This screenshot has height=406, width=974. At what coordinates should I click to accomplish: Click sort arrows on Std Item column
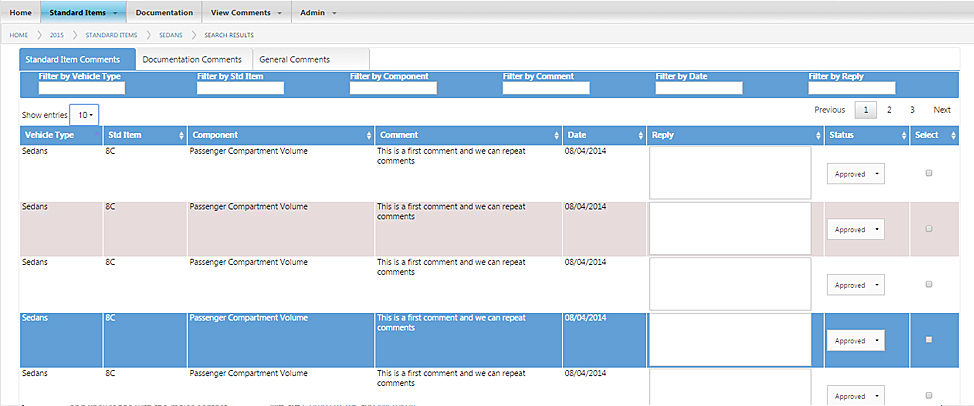[x=181, y=135]
